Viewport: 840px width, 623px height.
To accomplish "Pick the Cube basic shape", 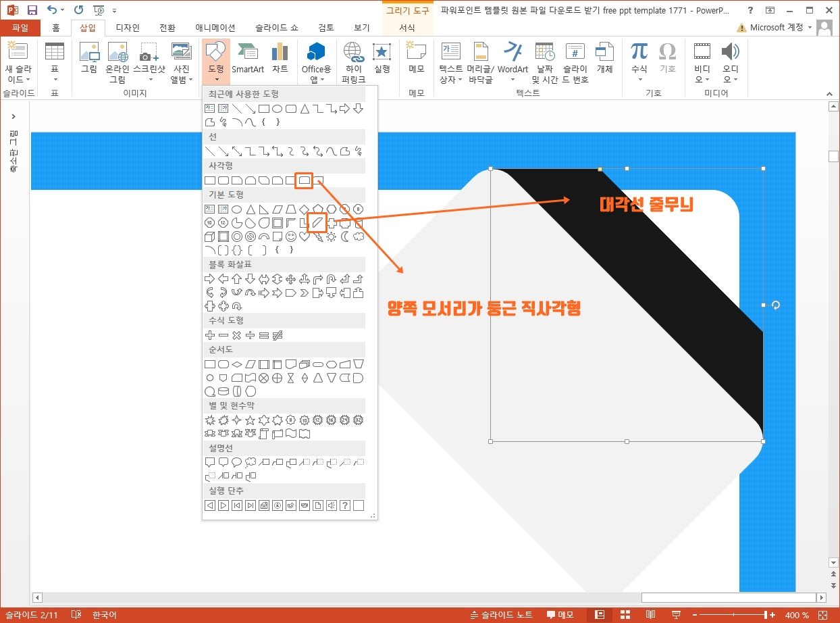I will (x=209, y=236).
